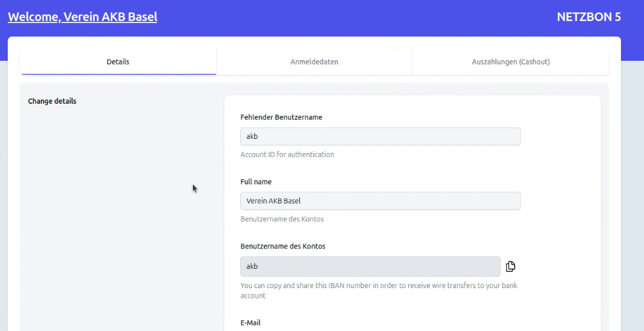Copy the account IBAN with the copy icon
The image size is (644, 331).
click(x=510, y=266)
